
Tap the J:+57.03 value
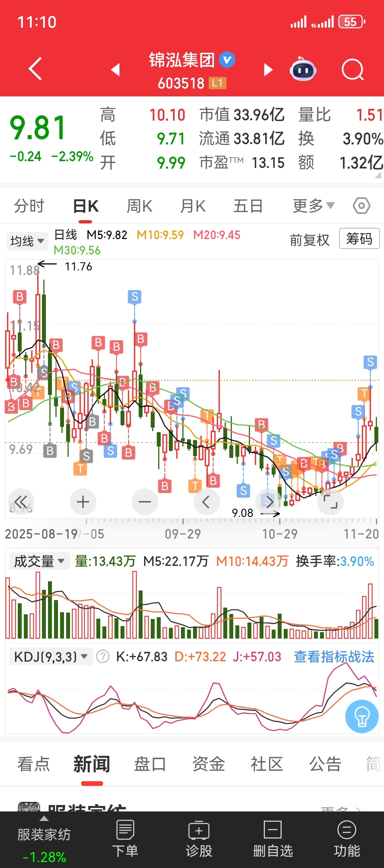coord(257,657)
